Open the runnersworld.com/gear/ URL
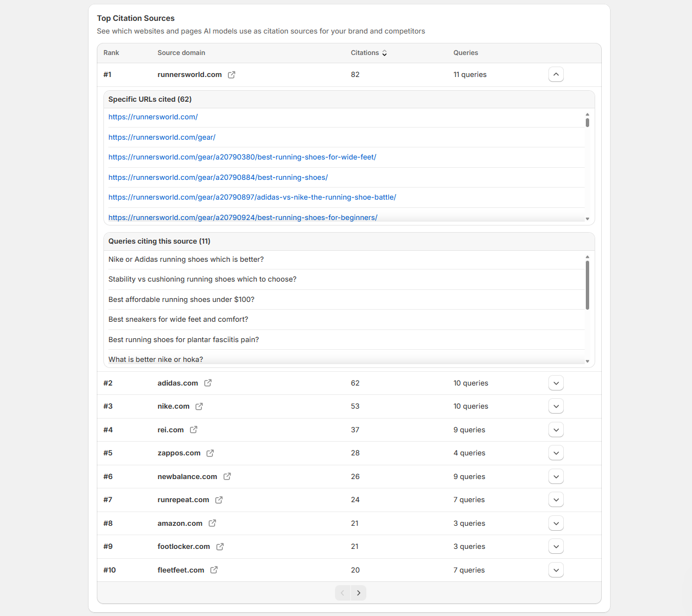Screen dimensions: 692x616 162,137
